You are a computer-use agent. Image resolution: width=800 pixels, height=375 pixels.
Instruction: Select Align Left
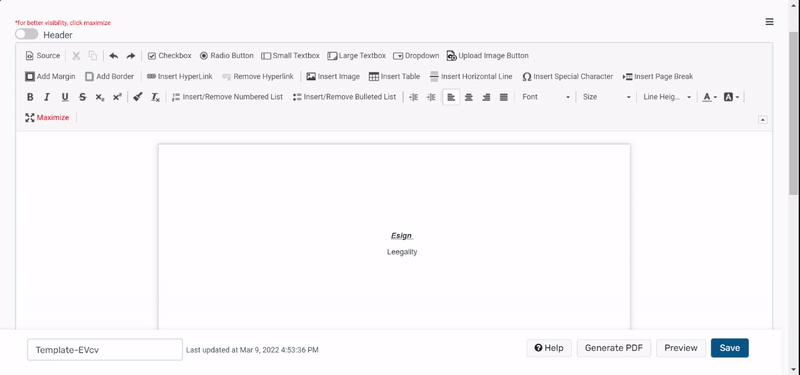451,97
